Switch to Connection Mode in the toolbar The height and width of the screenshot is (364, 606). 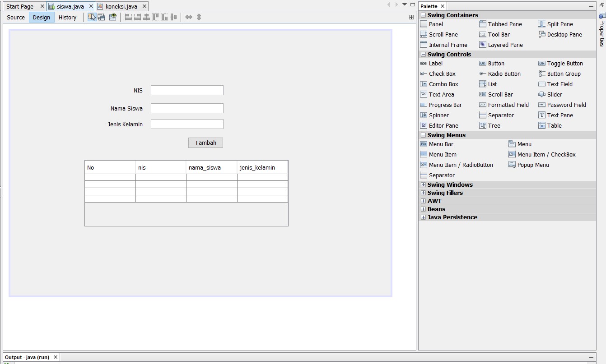point(101,16)
